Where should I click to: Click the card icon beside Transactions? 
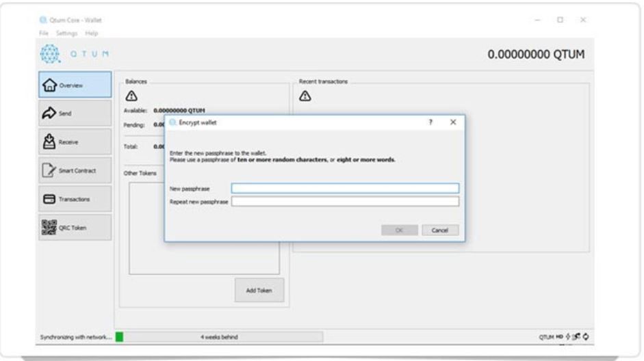coord(49,199)
